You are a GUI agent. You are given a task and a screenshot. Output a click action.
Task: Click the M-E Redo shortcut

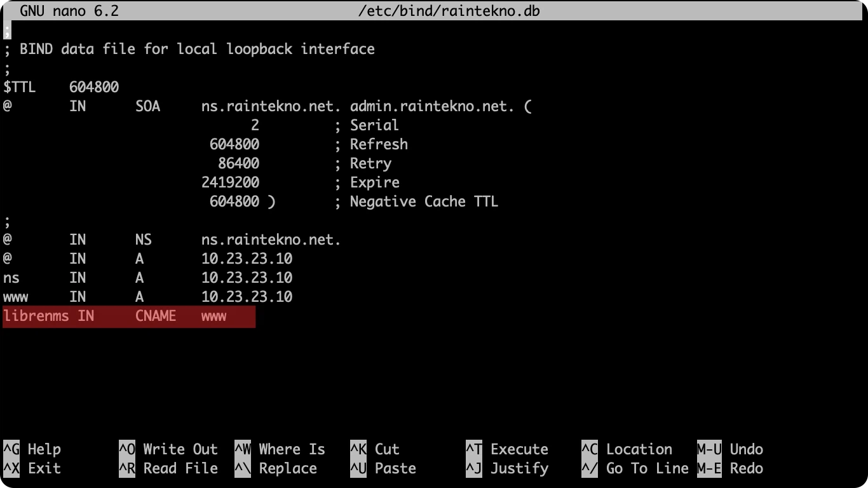pyautogui.click(x=731, y=468)
